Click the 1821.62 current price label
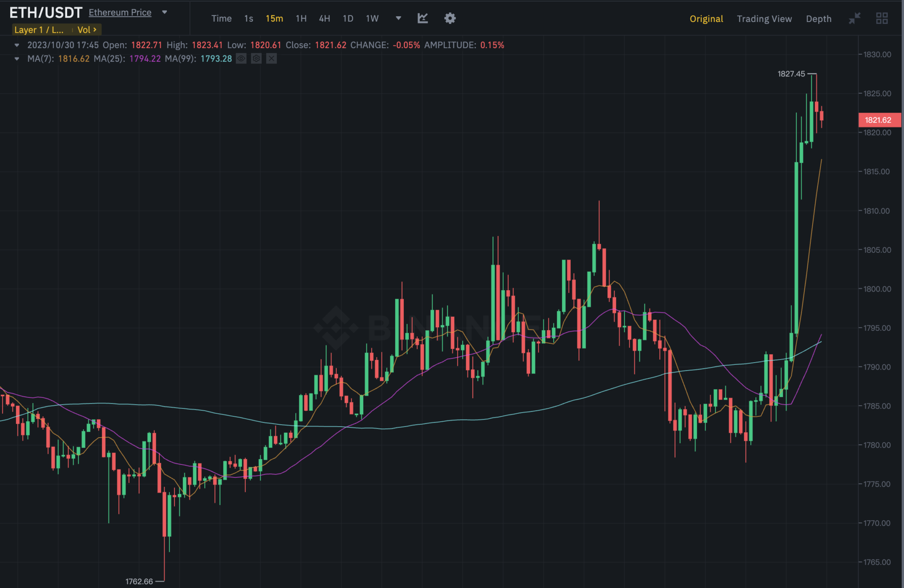This screenshot has height=588, width=904. pos(878,120)
